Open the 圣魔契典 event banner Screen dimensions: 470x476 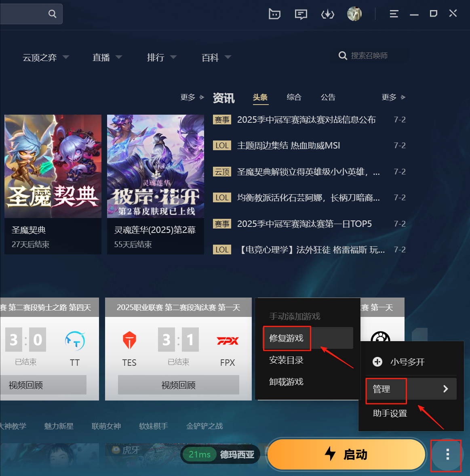click(x=53, y=166)
